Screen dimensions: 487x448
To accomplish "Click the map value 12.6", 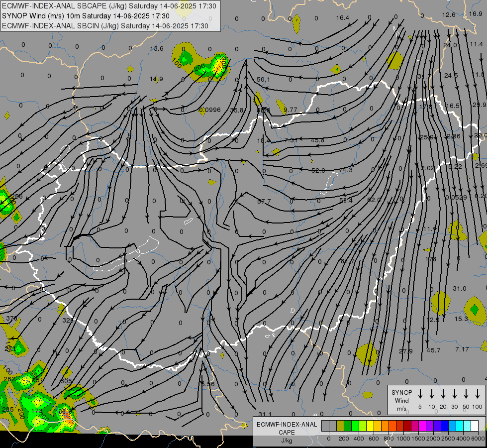I will tap(449, 14).
